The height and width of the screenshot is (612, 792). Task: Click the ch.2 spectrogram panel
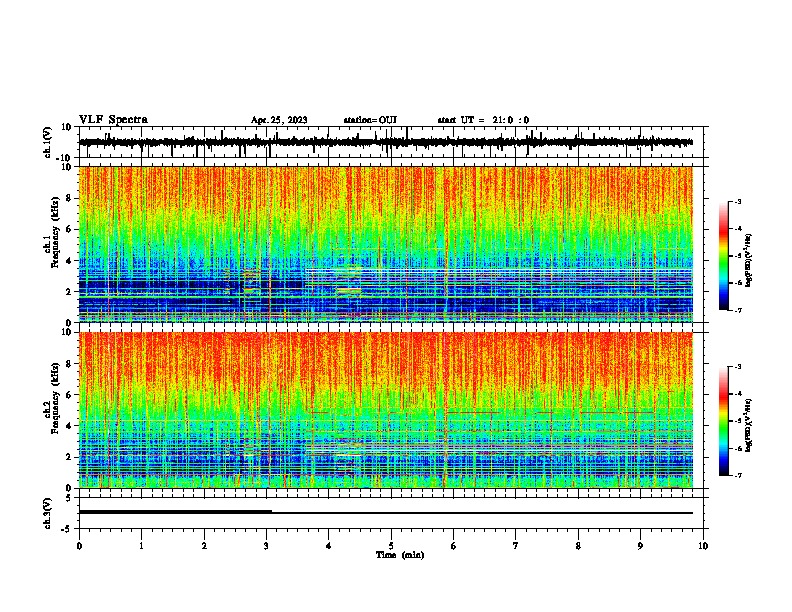tap(386, 410)
